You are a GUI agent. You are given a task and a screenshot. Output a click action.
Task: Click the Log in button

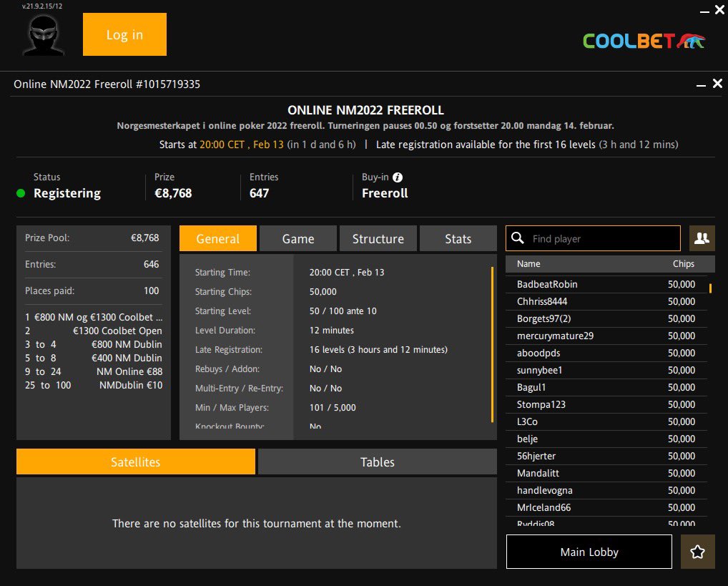pos(124,34)
